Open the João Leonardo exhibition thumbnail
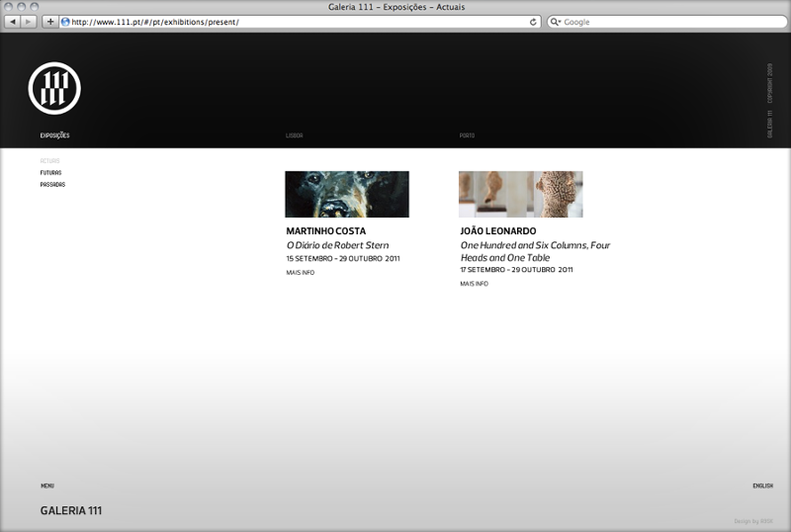791x532 pixels. pos(520,194)
